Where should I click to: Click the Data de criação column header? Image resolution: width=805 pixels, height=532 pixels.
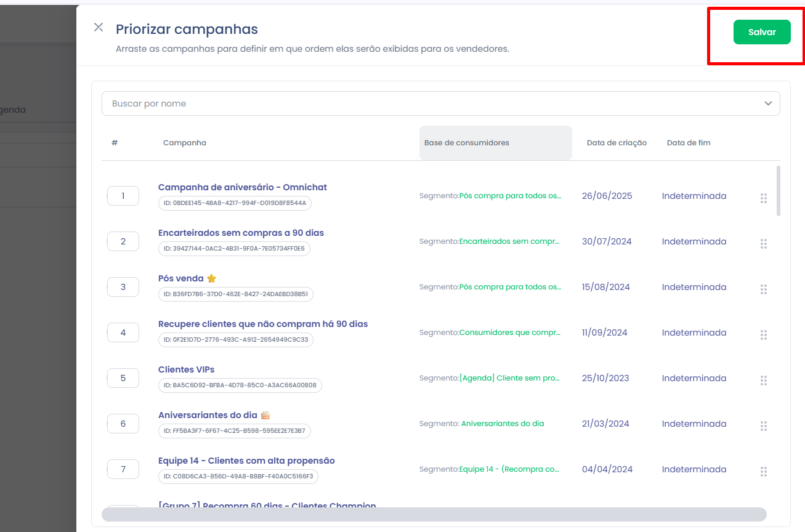[x=617, y=143]
